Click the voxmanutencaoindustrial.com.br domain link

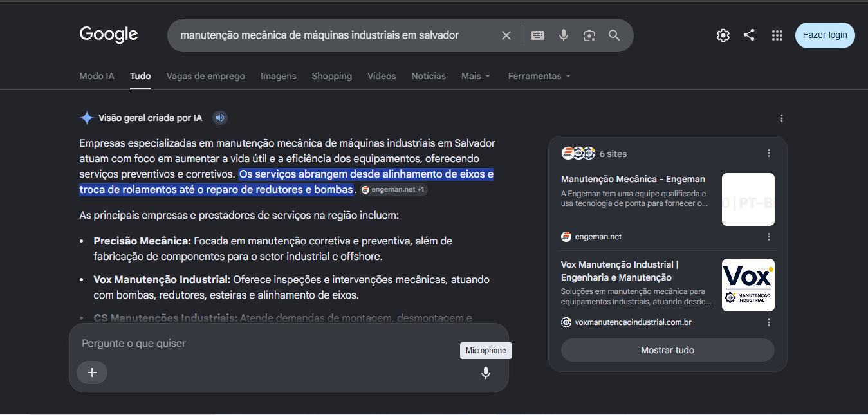(633, 322)
